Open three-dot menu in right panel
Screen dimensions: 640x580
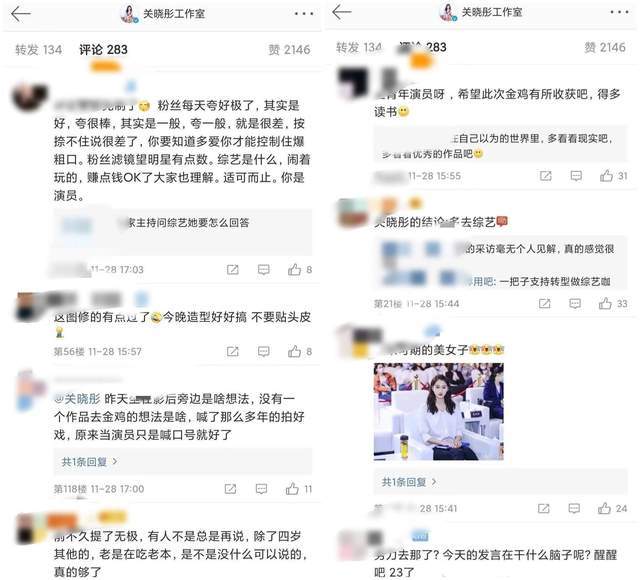click(x=619, y=12)
